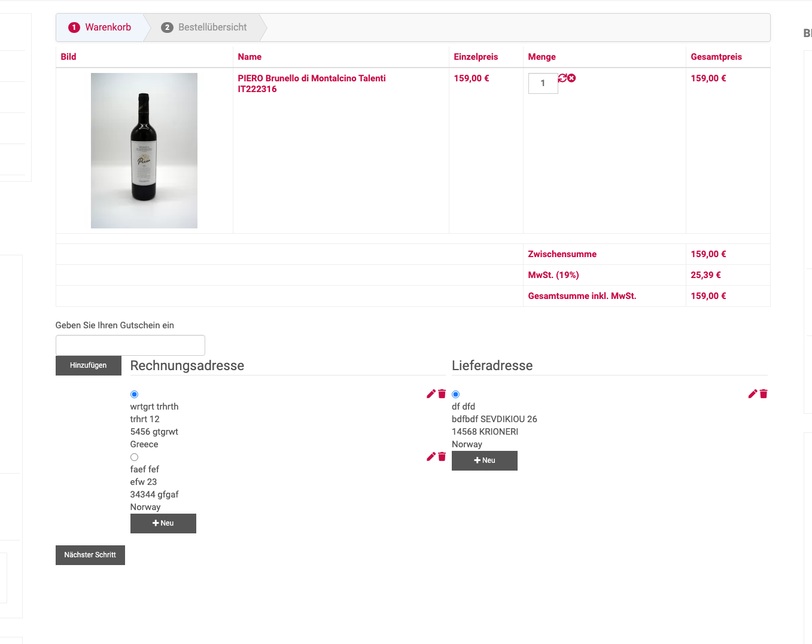Viewport: 812px width, 644px height.
Task: Add new billing address with Neu button
Action: 163,523
